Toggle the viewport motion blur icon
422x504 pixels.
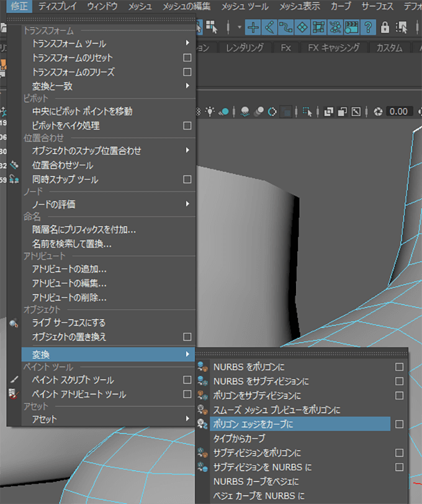pos(259,112)
